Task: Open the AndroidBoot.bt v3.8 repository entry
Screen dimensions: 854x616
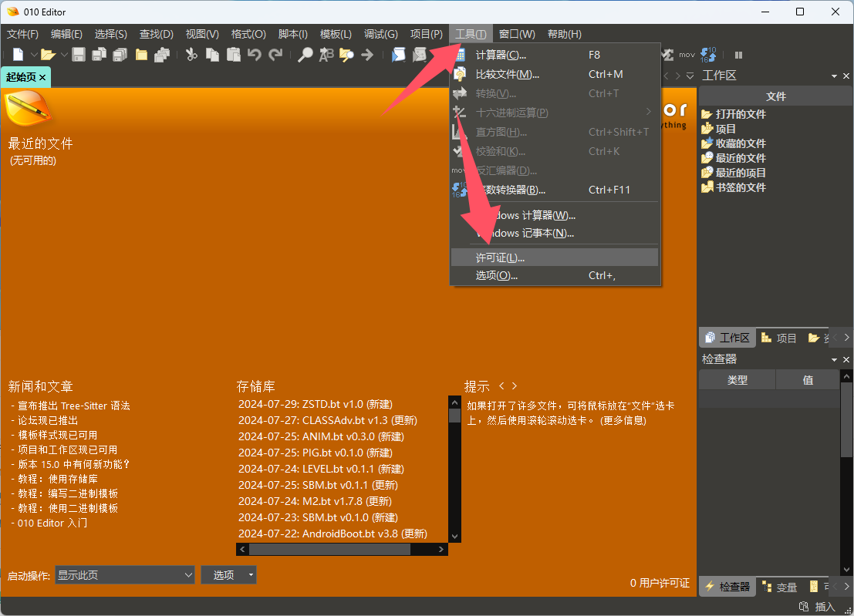Action: (x=332, y=534)
